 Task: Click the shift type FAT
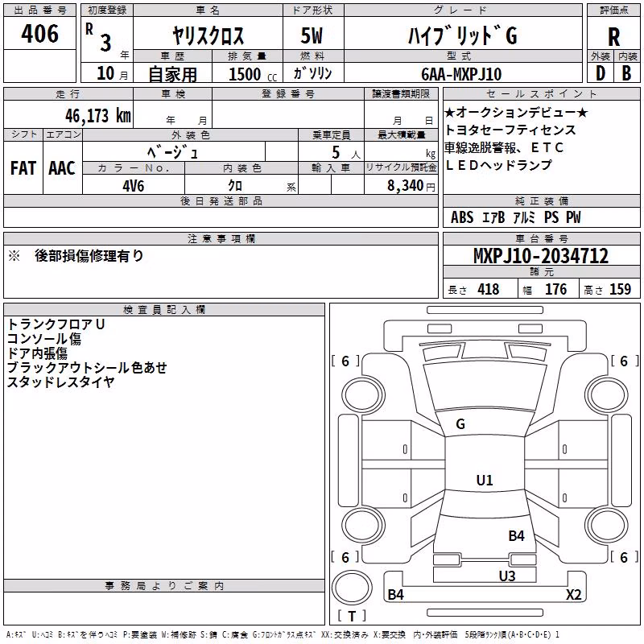(23, 168)
